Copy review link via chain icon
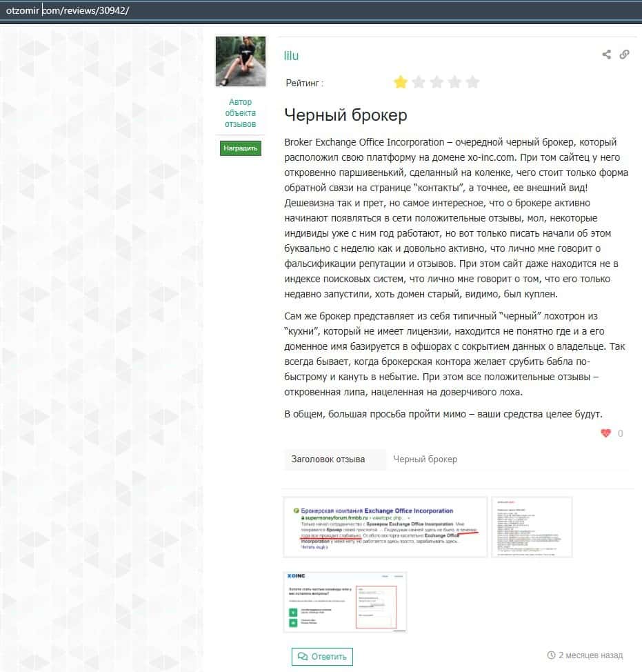The image size is (642, 672). (625, 55)
